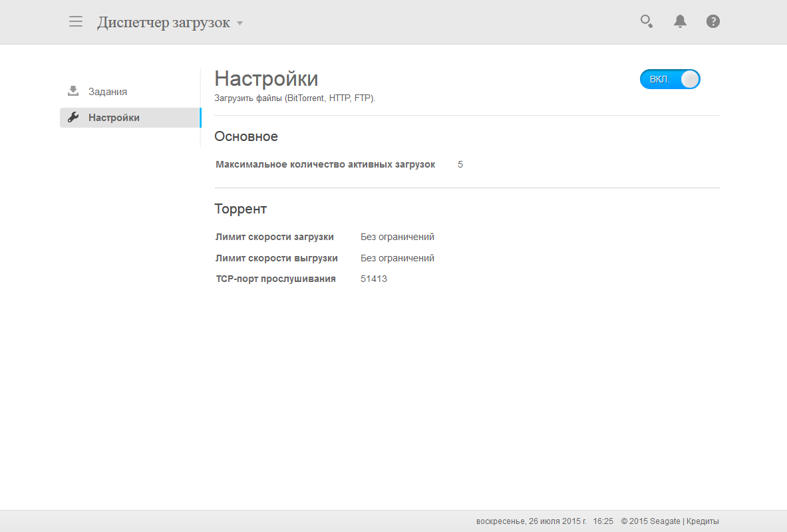Click Максимальное количество активных загрузок label

(x=325, y=165)
